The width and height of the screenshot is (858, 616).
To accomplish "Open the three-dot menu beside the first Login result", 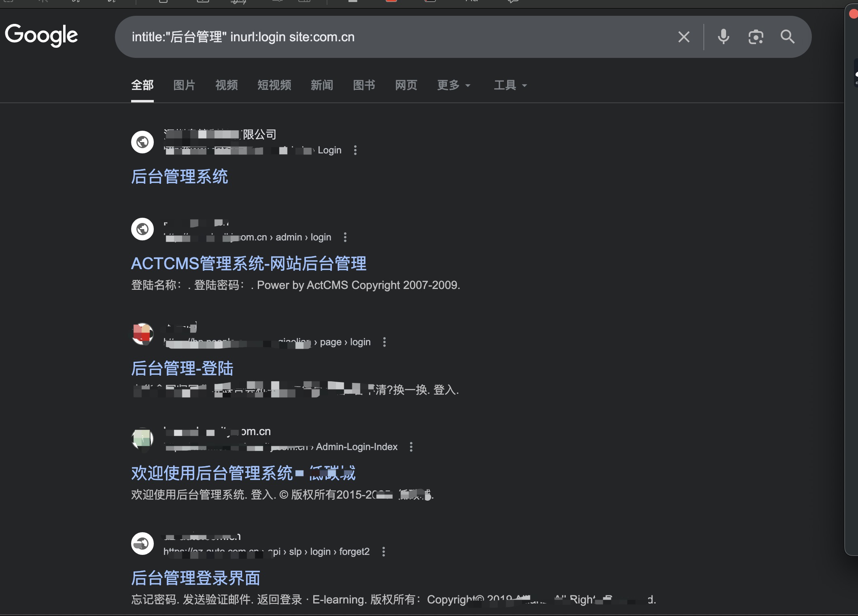I will pos(355,150).
